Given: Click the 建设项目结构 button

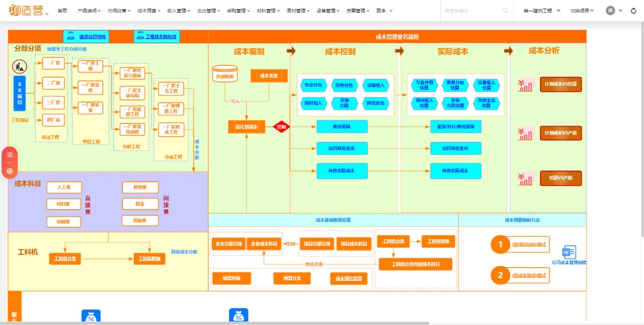Looking at the screenshot, I should coord(86,36).
